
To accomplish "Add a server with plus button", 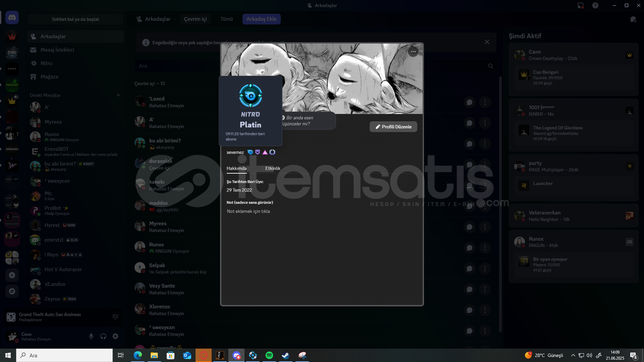I will [12, 275].
